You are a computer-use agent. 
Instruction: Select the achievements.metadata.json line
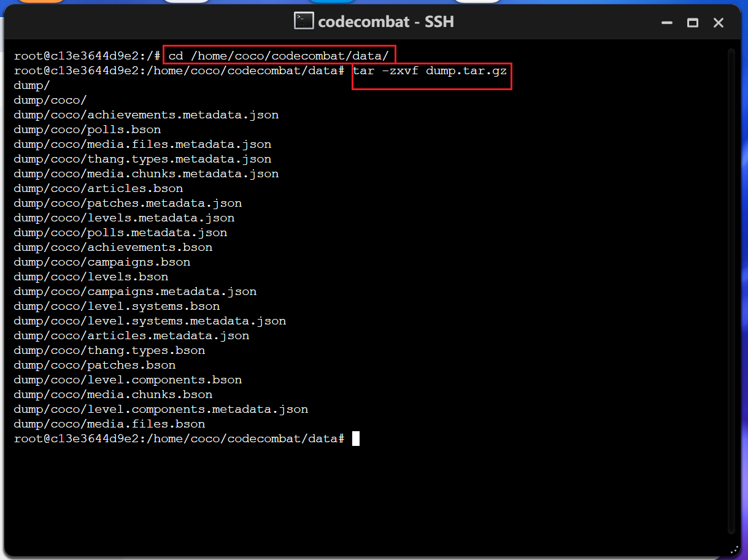click(x=146, y=115)
